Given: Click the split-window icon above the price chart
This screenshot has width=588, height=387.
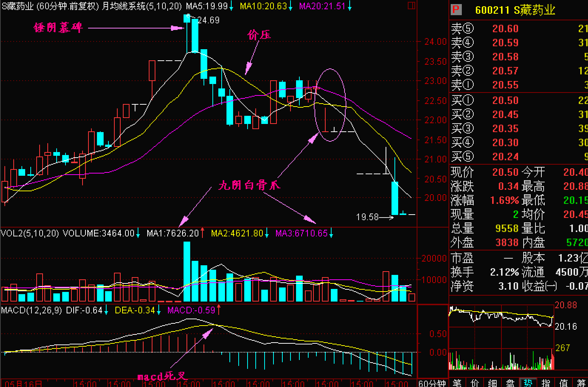Looking at the screenshot, I should [x=411, y=6].
